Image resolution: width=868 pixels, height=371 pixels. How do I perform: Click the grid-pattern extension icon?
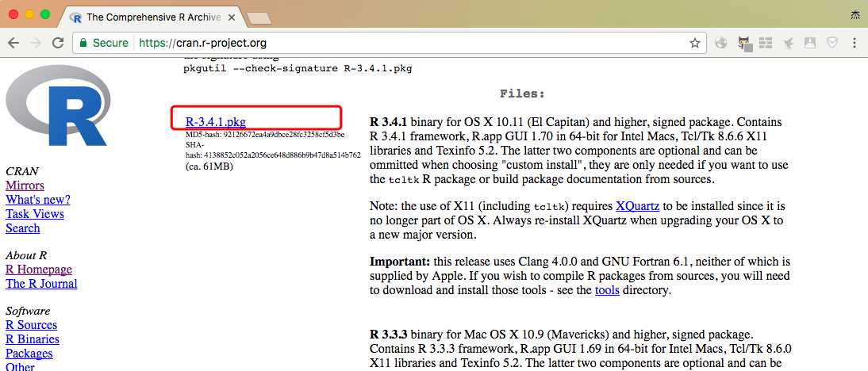coord(766,43)
